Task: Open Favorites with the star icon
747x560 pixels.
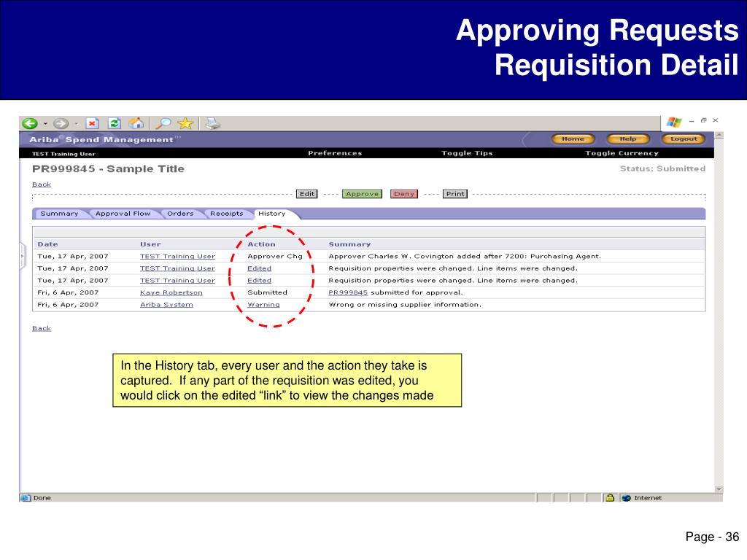Action: click(185, 124)
